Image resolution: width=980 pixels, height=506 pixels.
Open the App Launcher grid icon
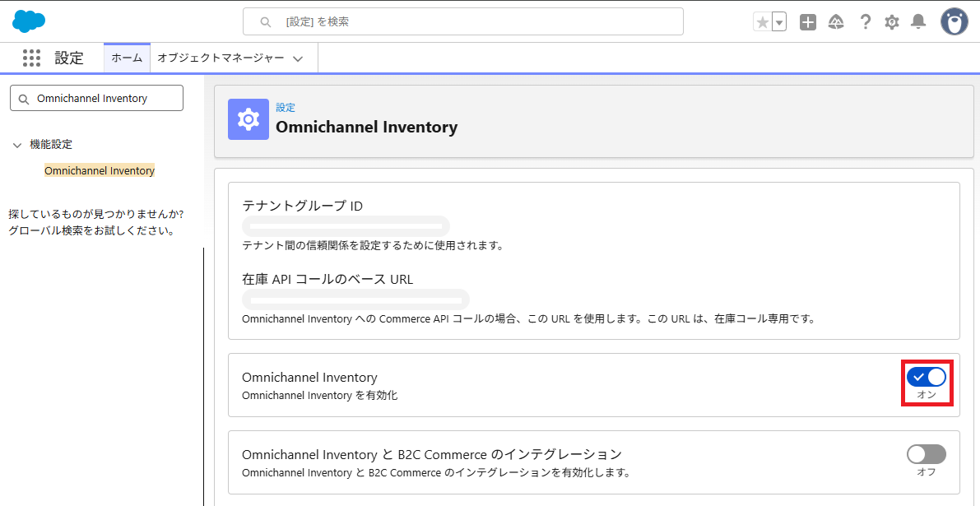pos(32,58)
